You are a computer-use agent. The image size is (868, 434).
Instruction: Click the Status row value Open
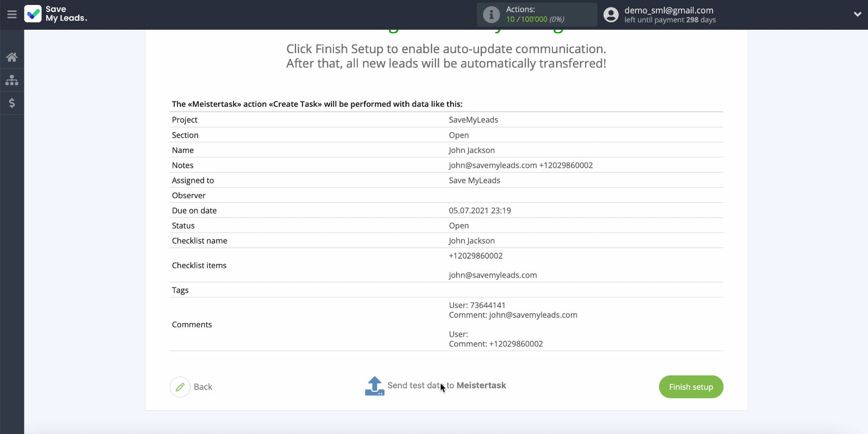459,225
